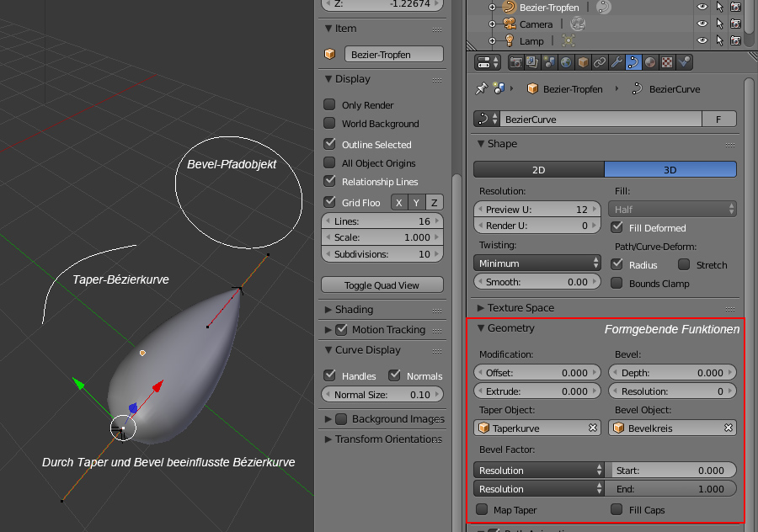Open the Render properties tab

[x=515, y=62]
